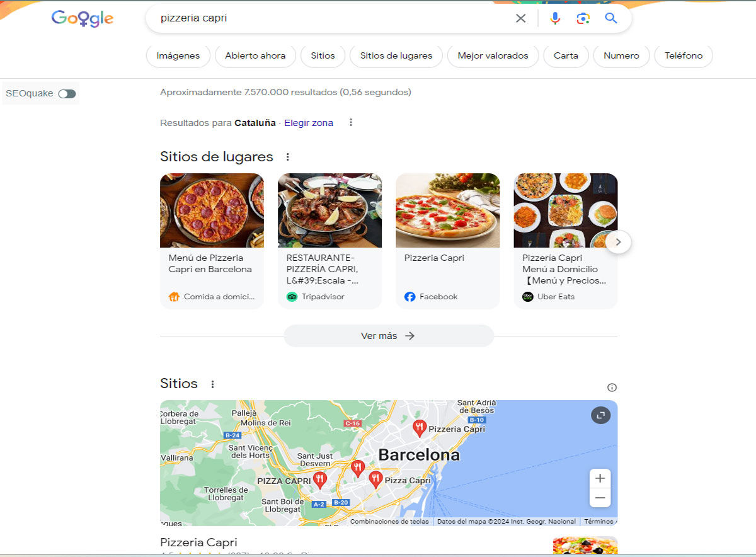Select the Carta filter chip
This screenshot has height=557, width=756.
[x=566, y=55]
